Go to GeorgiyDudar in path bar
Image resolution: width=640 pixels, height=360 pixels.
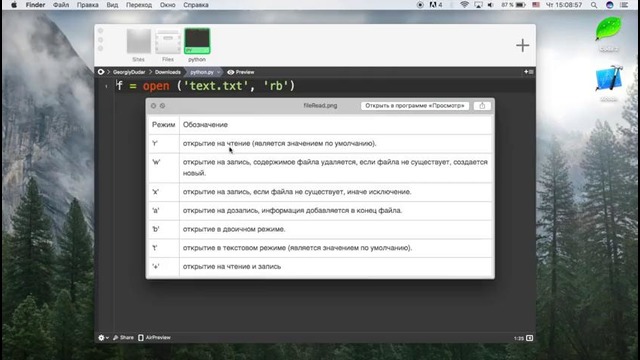pos(129,72)
